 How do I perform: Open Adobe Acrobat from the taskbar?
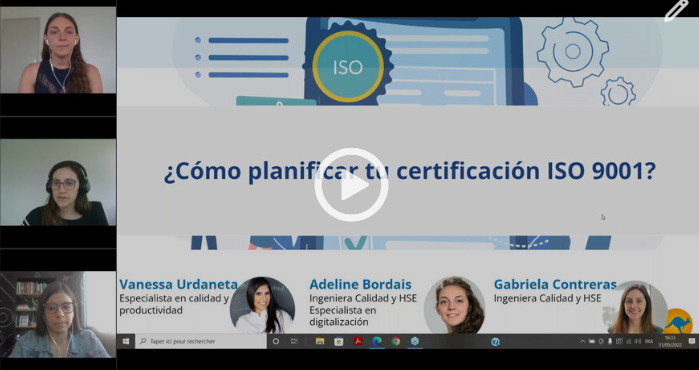358,341
